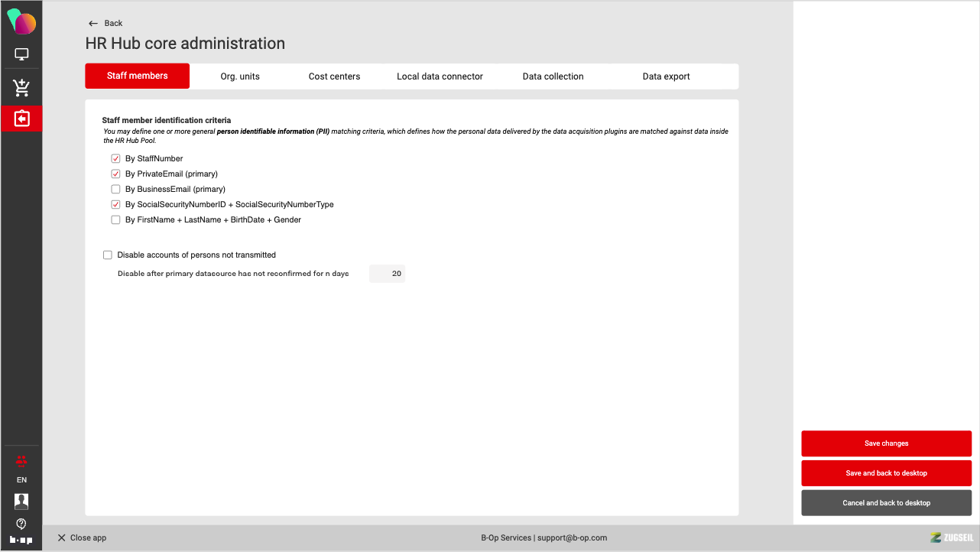980x552 pixels.
Task: Check By FirstName + LastName + BirthDate + Gender
Action: (x=116, y=220)
